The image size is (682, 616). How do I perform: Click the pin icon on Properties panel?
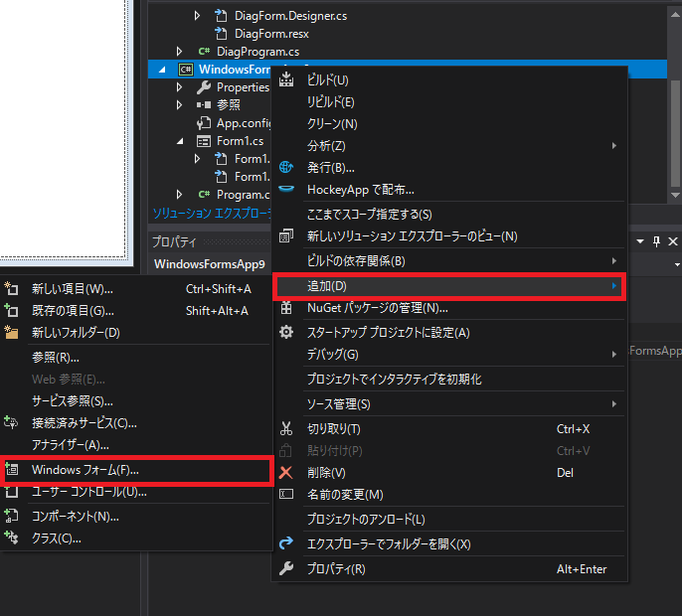click(656, 241)
